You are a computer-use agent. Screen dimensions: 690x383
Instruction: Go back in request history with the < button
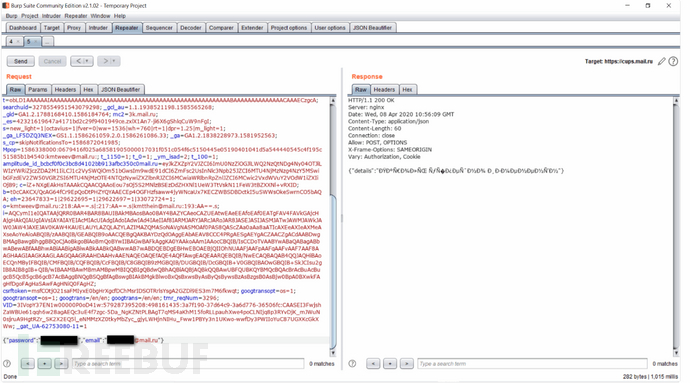(x=78, y=61)
